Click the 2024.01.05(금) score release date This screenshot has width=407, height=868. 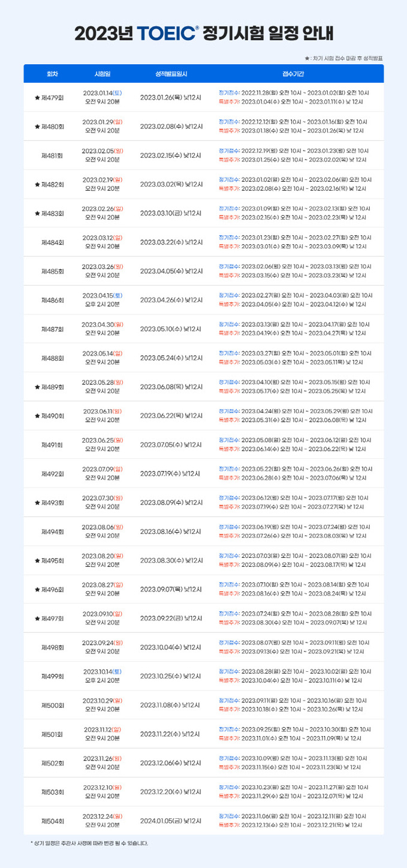point(171,821)
